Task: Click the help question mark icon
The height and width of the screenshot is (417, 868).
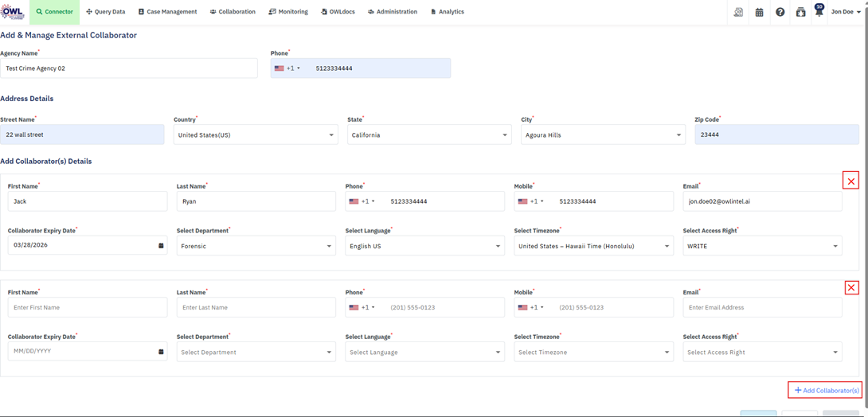Action: click(780, 12)
